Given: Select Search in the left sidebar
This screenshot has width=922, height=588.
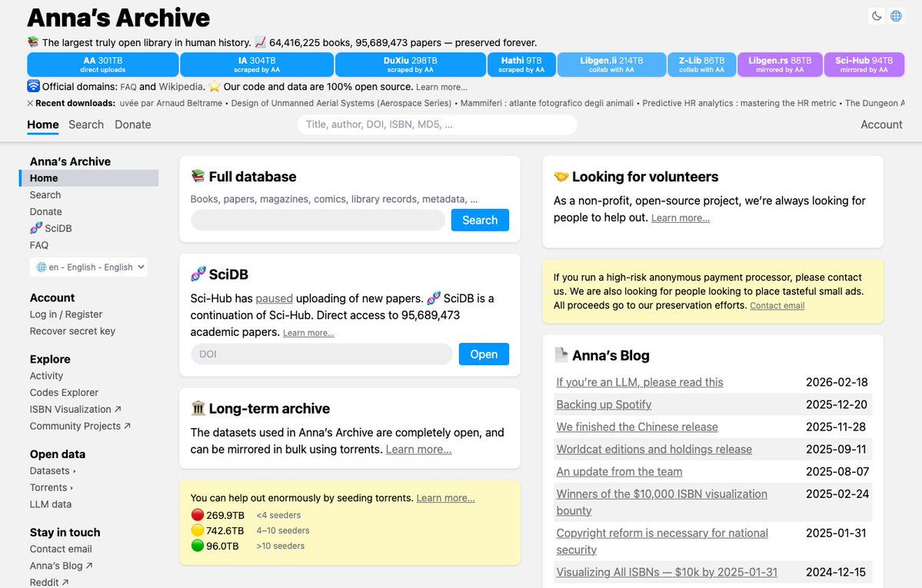Looking at the screenshot, I should tap(45, 194).
